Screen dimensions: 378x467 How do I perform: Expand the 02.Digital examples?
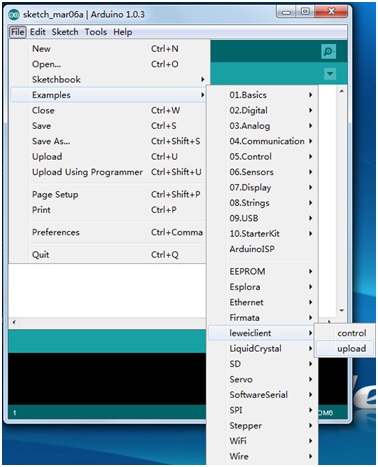[262, 110]
